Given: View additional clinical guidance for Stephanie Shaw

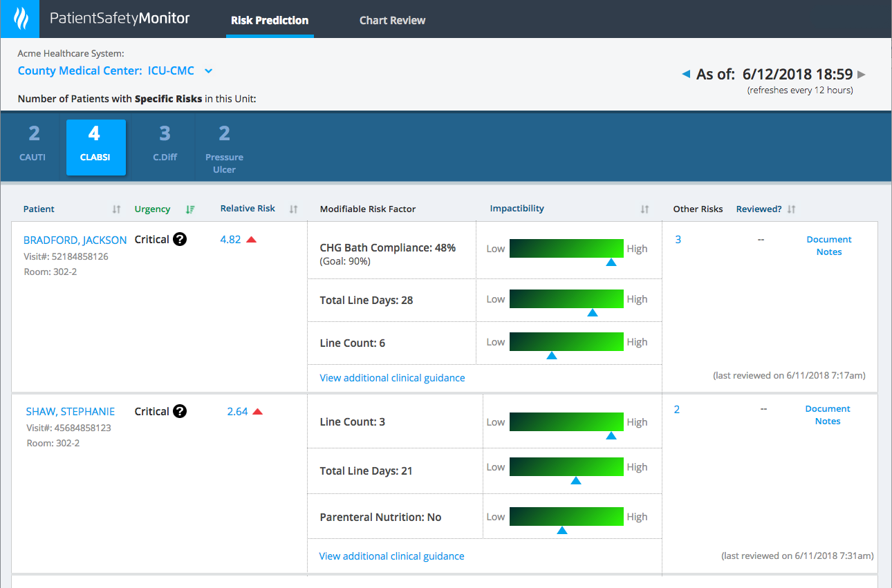Looking at the screenshot, I should [x=391, y=556].
